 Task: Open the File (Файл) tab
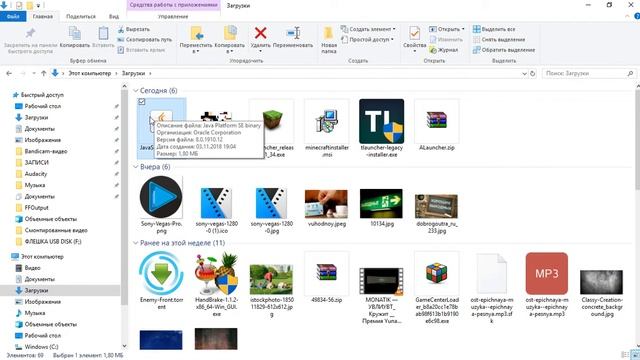13,17
